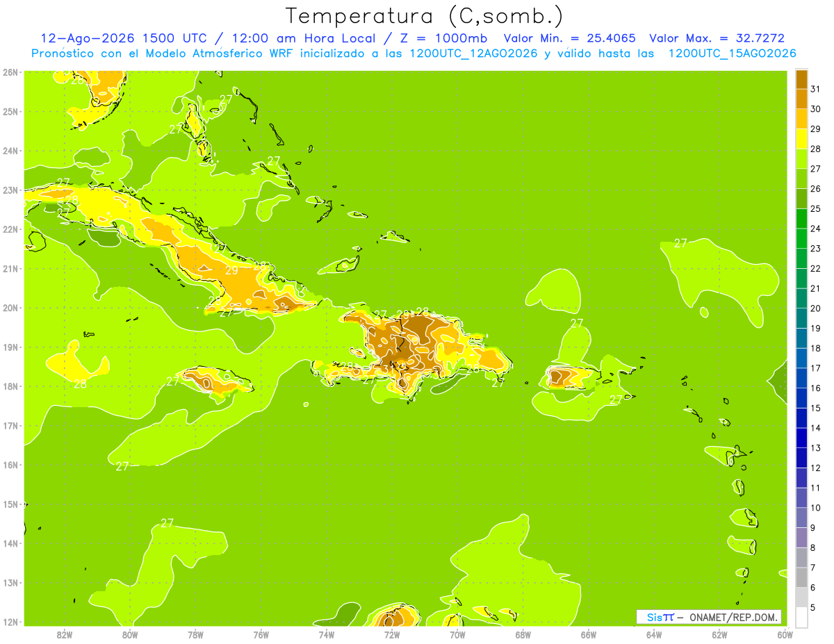Click the longitude label 78W
This screenshot has height=644, width=834.
(x=195, y=634)
